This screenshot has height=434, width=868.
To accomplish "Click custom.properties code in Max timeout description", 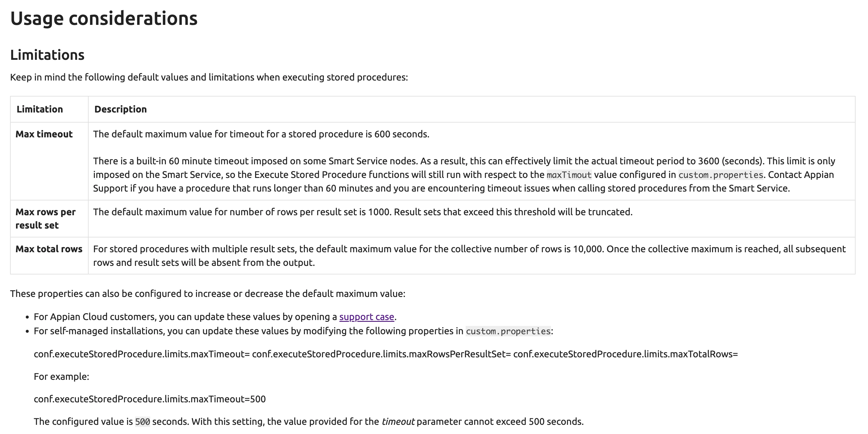I will [721, 175].
